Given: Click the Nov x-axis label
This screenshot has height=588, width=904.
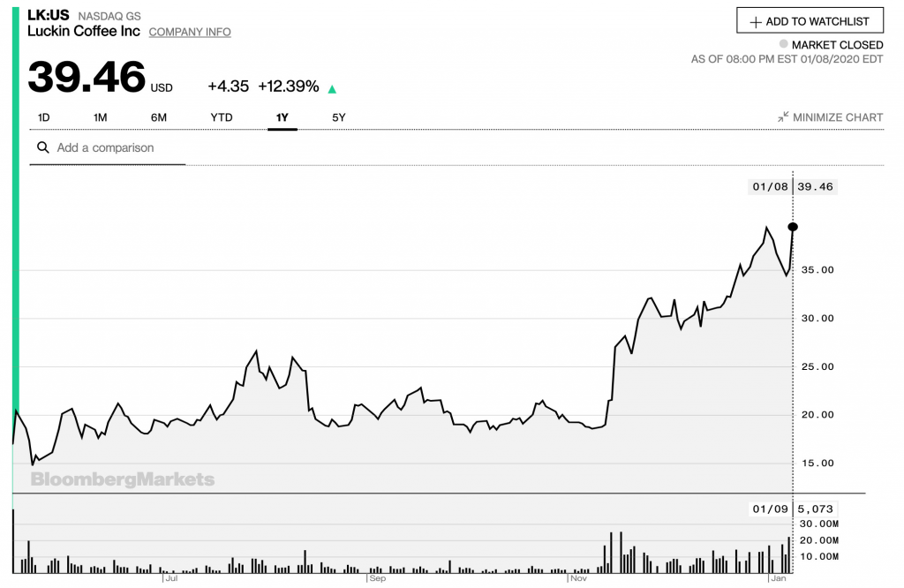Looking at the screenshot, I should click(x=578, y=578).
